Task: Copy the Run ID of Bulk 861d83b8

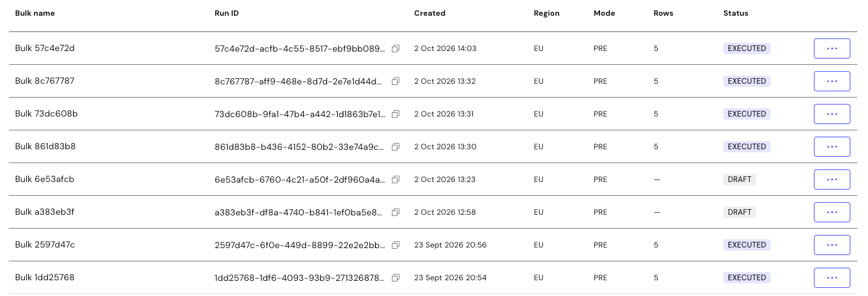Action: 396,147
